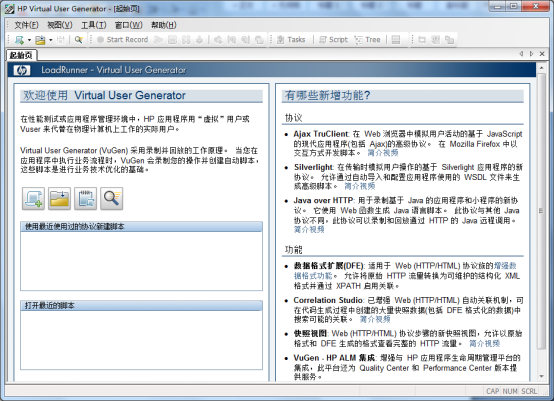Open Ajax TruClient 简介视频 link
Screen dimensions: 554x401
(383, 153)
